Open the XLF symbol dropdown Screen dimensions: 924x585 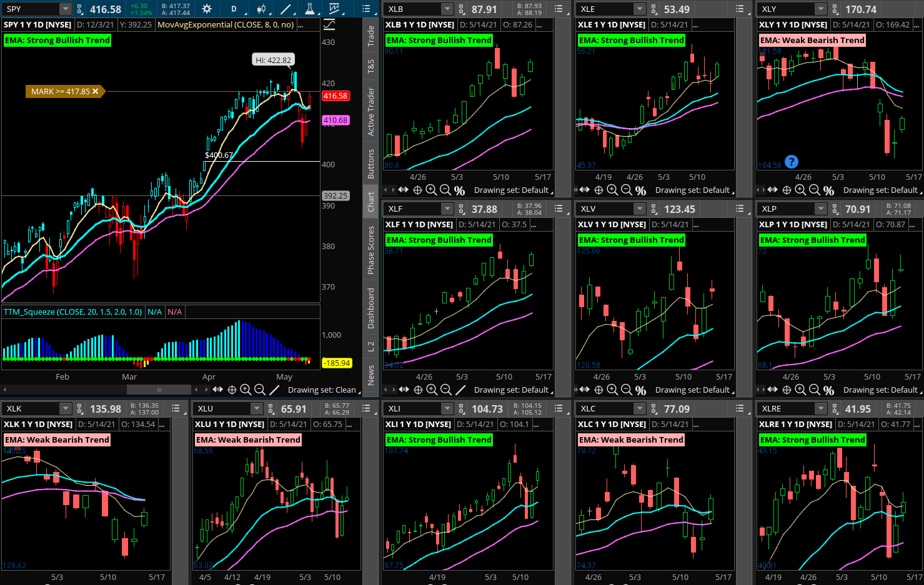(x=447, y=209)
